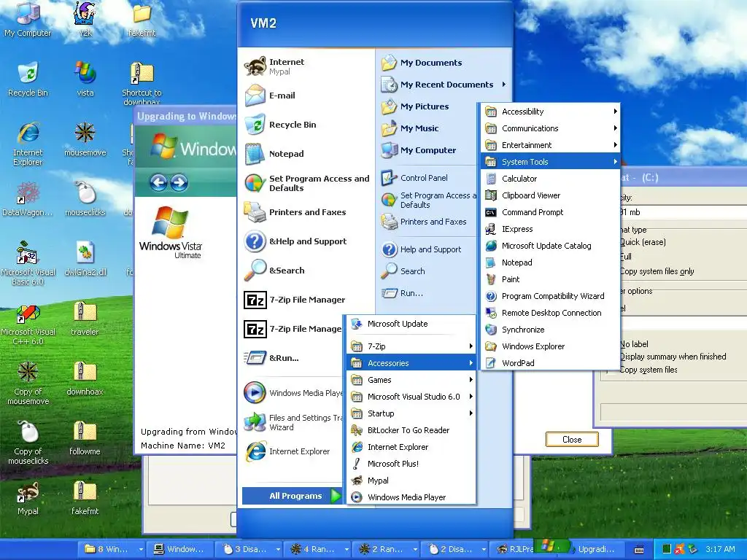Open Files and Settings Transfer Wizard
The image size is (747, 560).
click(x=294, y=422)
